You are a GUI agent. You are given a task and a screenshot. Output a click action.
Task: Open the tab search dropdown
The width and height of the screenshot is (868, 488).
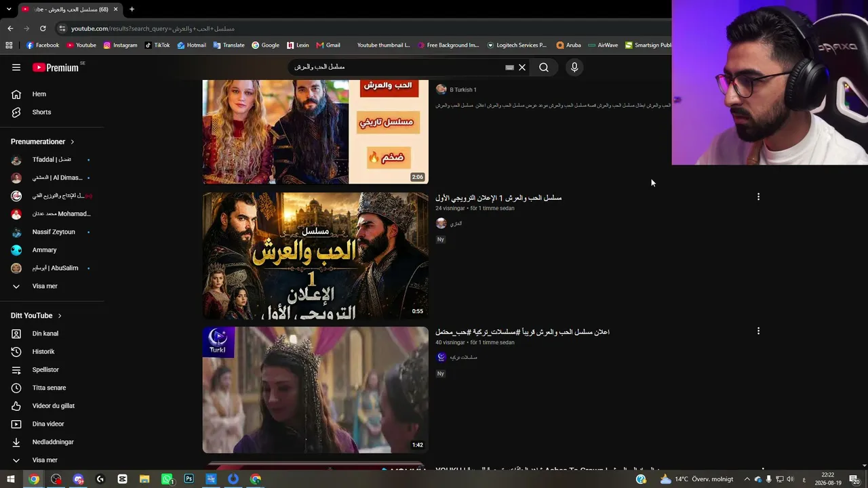click(9, 9)
